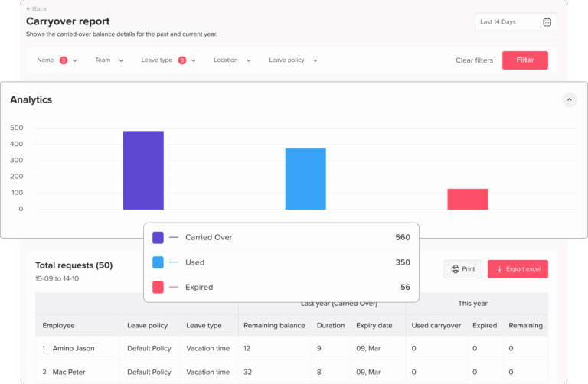Click the Used value 350
This screenshot has width=588, height=384.
coord(403,262)
